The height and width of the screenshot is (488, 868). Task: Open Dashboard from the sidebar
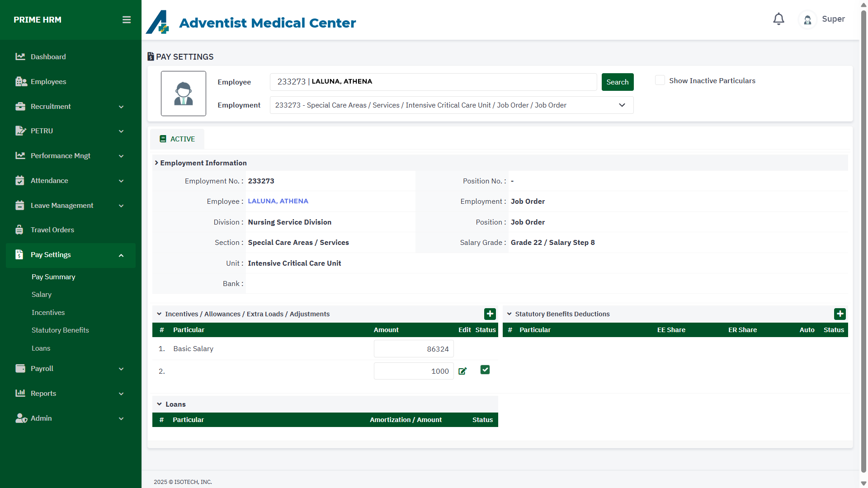click(48, 56)
